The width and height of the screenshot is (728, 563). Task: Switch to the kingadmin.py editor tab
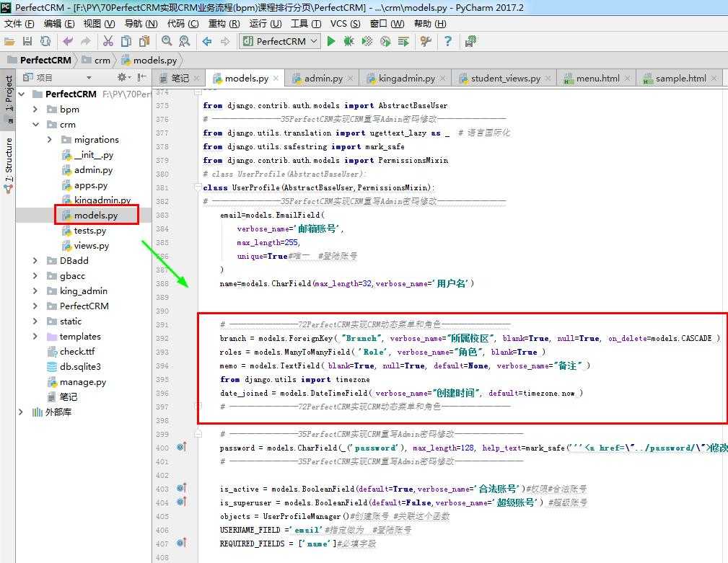407,79
